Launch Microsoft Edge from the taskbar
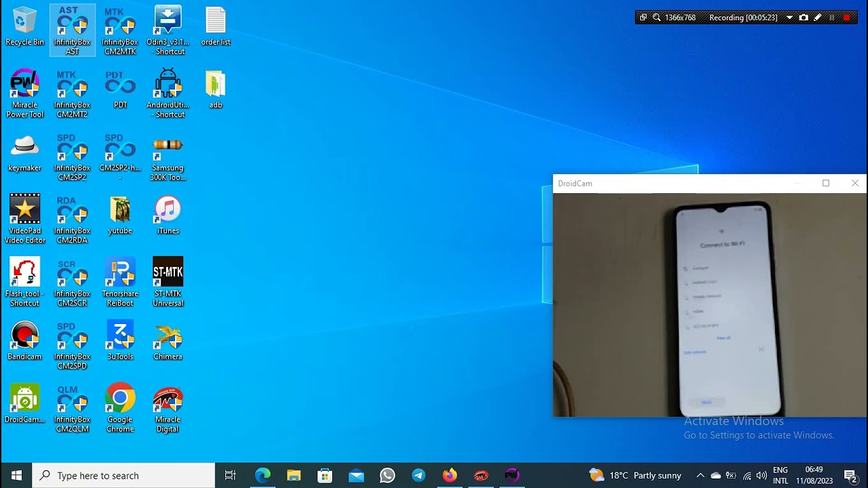 (262, 475)
